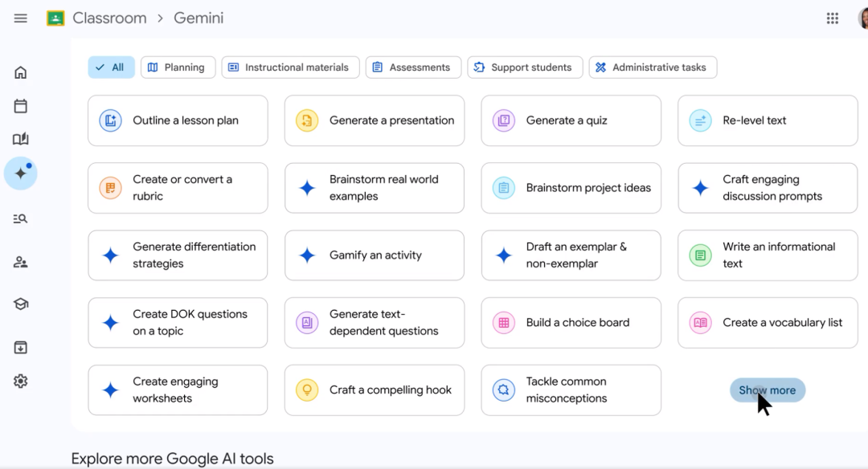The width and height of the screenshot is (868, 469).
Task: Click the Google Classroom logo icon
Action: coord(55,18)
